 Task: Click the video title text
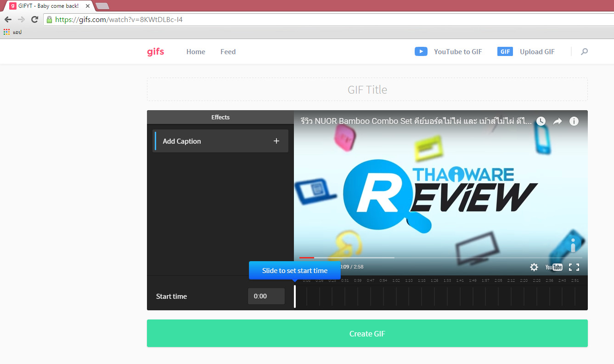pyautogui.click(x=416, y=121)
